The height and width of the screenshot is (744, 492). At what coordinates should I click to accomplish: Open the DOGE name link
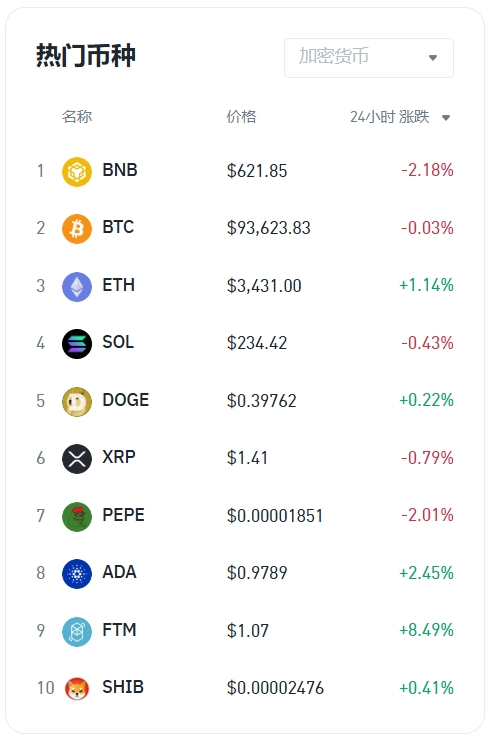click(x=126, y=400)
